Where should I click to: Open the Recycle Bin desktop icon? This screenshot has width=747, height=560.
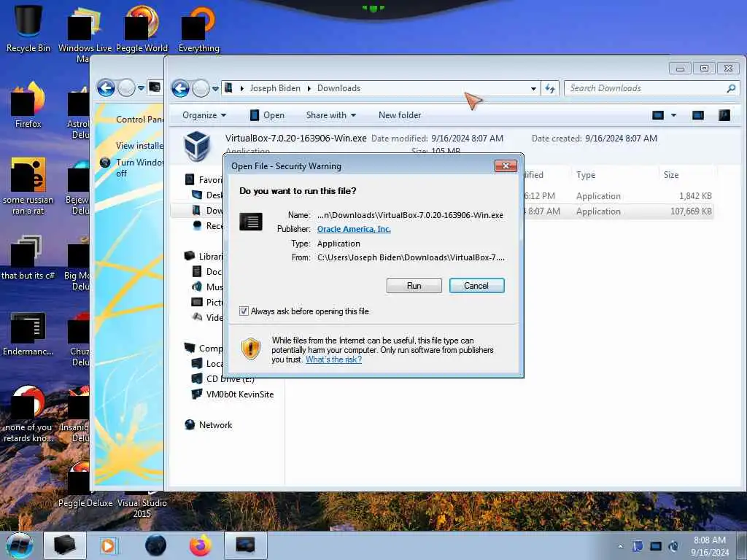[x=28, y=28]
